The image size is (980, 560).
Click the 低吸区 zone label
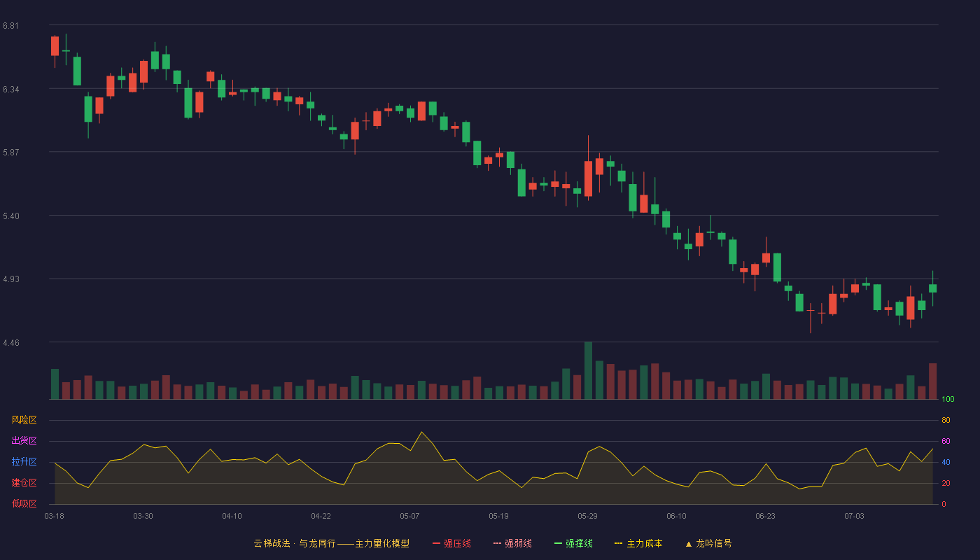tap(24, 504)
